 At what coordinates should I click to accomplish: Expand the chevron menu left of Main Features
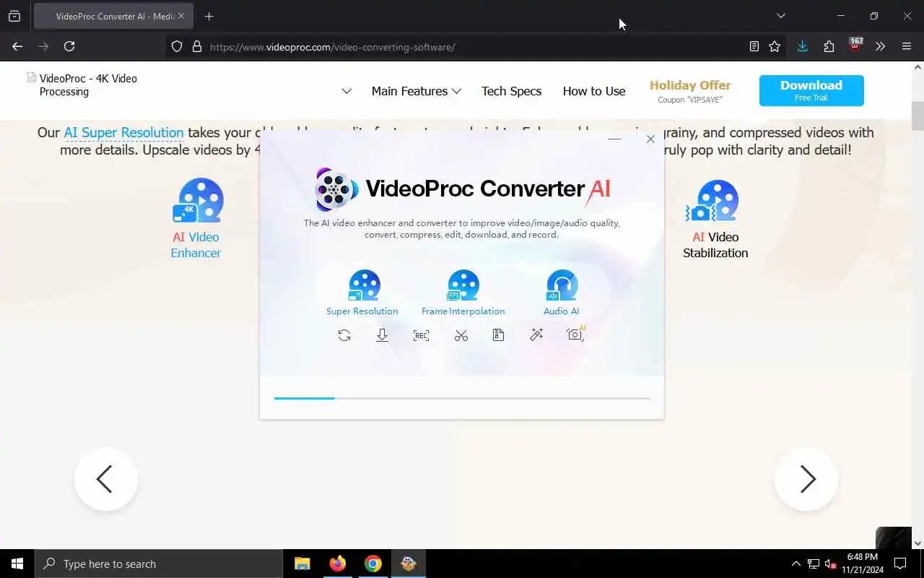tap(346, 91)
